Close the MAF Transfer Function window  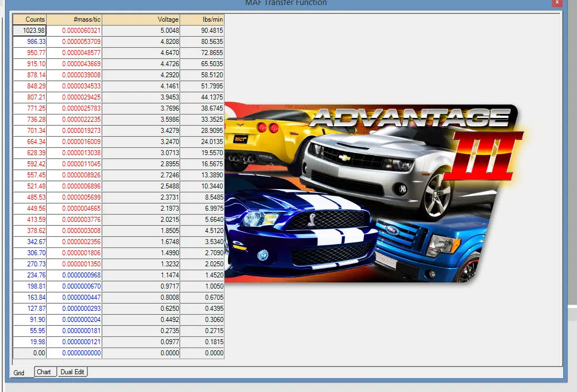[x=557, y=3]
